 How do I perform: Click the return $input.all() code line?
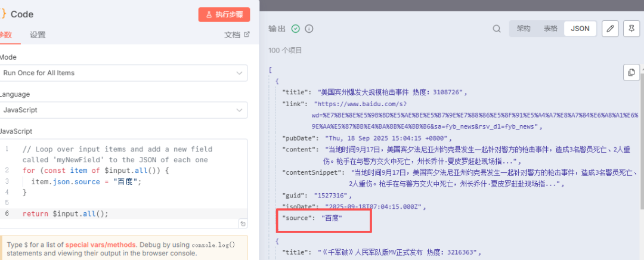point(66,213)
